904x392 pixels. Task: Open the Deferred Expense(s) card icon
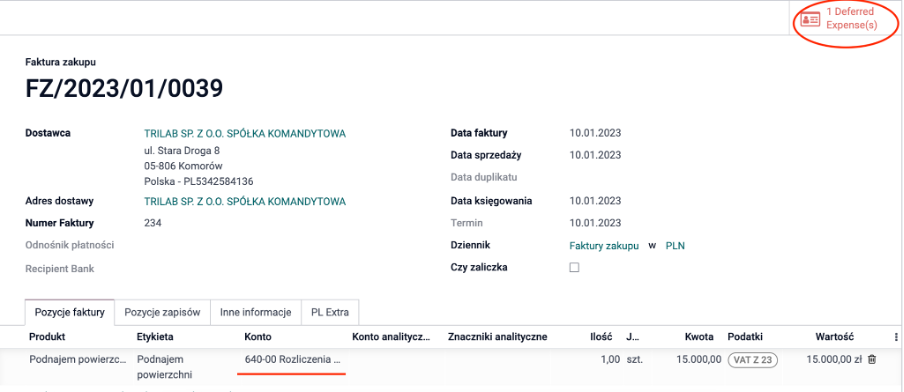[810, 19]
